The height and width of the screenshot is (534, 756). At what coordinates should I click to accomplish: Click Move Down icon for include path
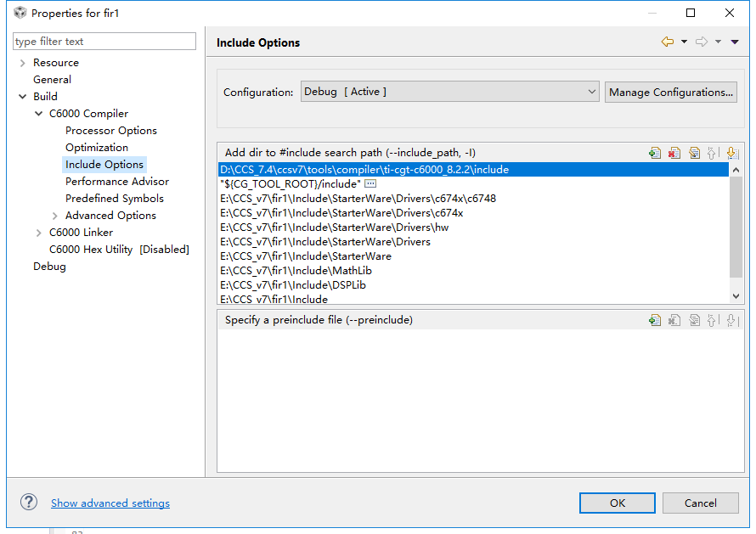click(732, 153)
